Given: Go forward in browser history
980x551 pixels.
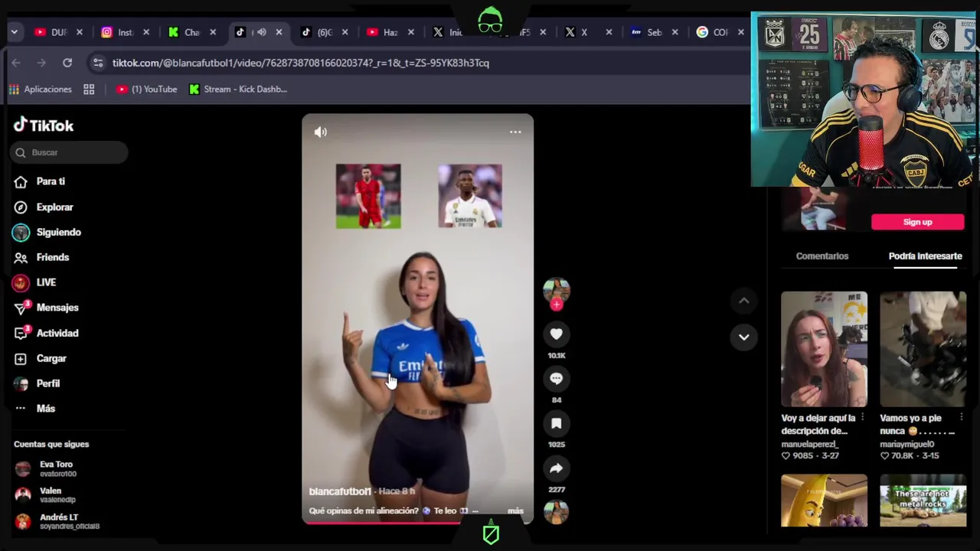Looking at the screenshot, I should [x=41, y=63].
